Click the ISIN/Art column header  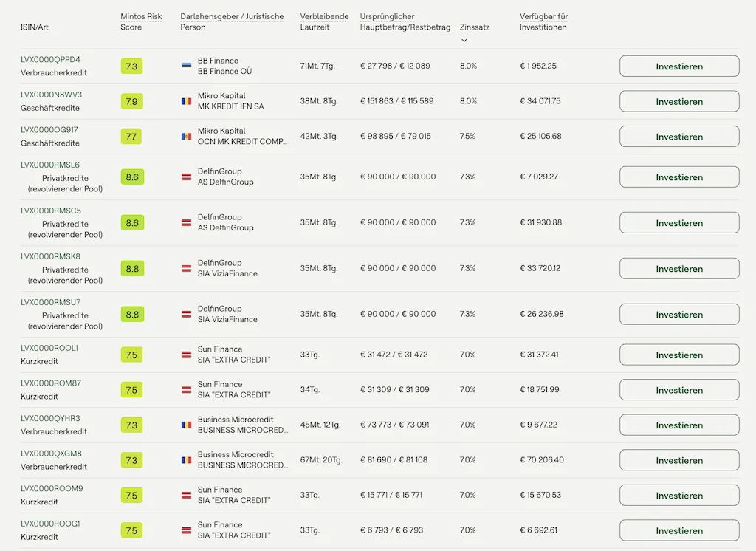pyautogui.click(x=33, y=28)
